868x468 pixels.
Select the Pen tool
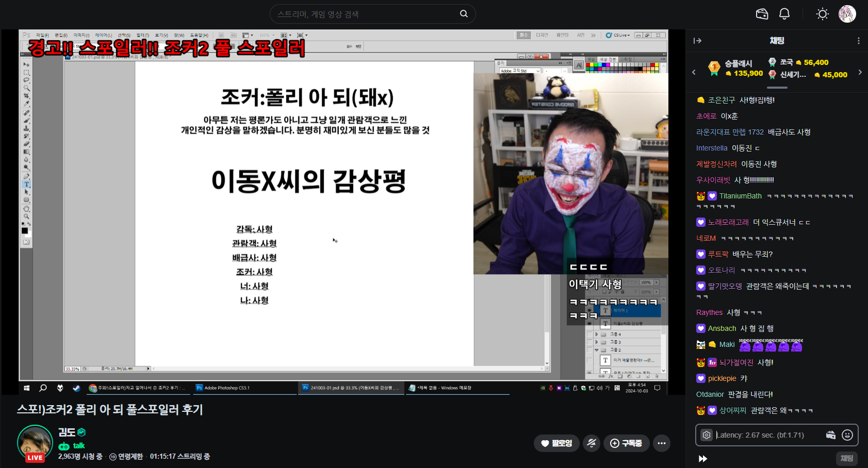26,176
